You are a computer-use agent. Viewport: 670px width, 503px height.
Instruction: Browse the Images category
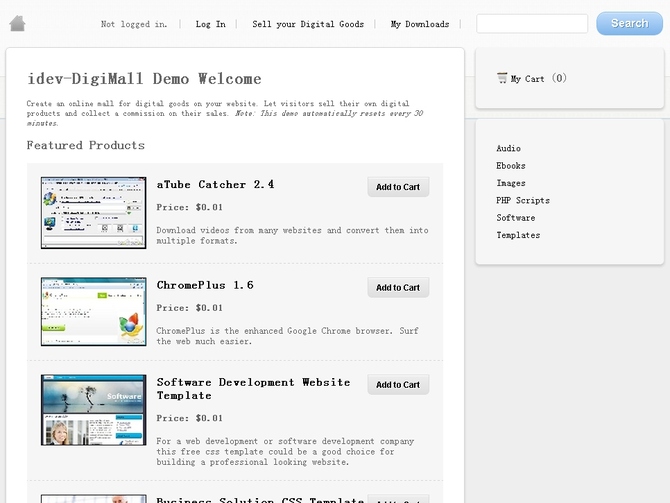(511, 183)
